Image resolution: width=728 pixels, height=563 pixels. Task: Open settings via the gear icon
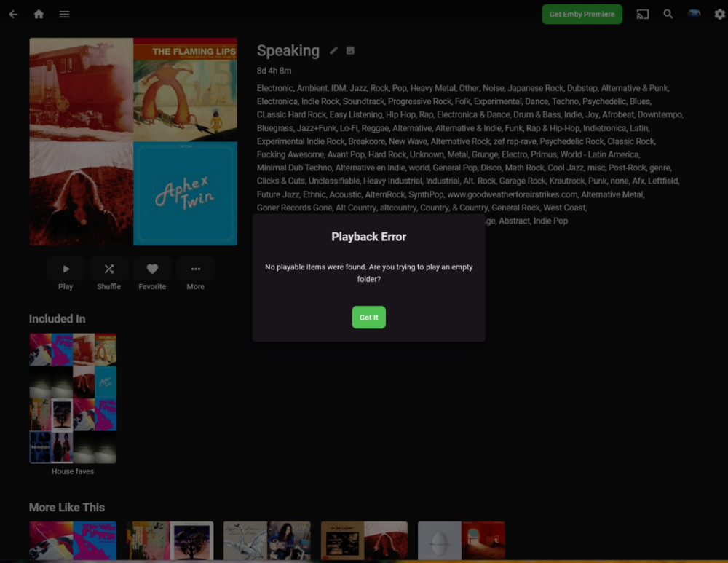click(x=719, y=14)
